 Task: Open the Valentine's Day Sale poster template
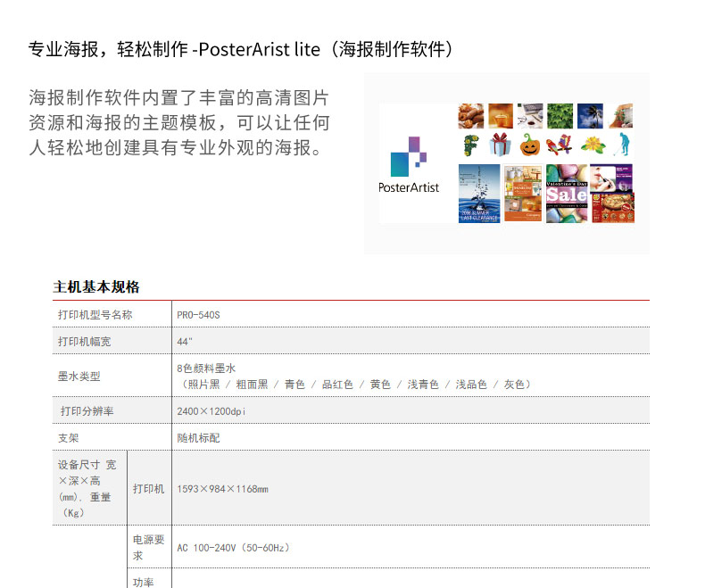(x=567, y=194)
